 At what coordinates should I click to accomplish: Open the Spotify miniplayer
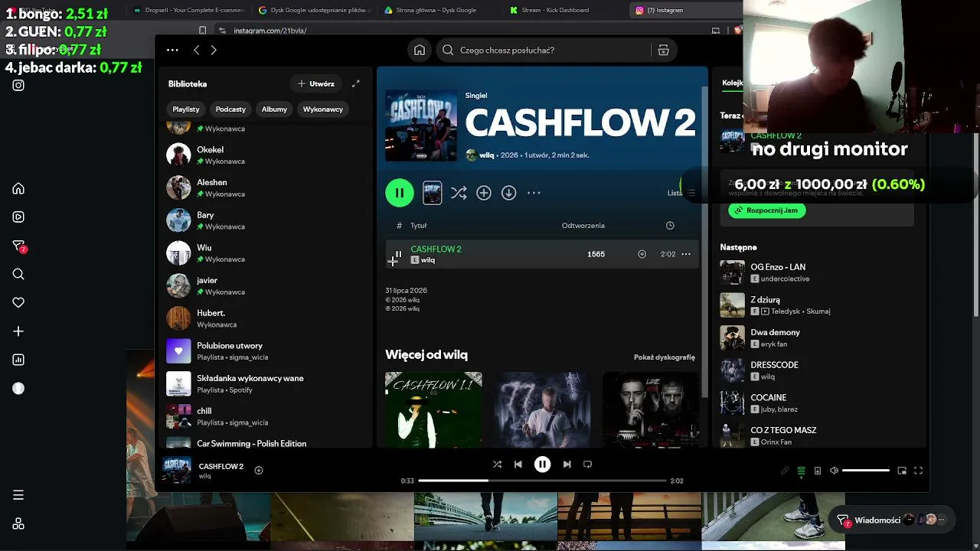[902, 471]
